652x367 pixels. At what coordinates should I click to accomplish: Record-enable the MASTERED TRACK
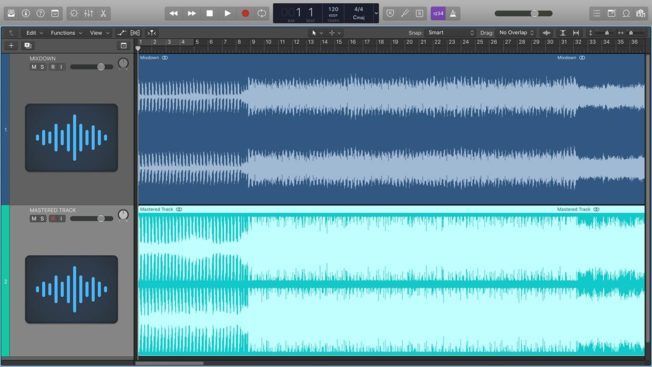click(53, 219)
